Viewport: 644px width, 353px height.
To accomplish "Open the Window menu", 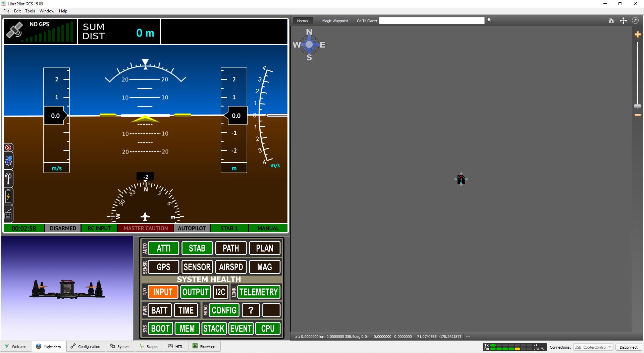I will (47, 11).
